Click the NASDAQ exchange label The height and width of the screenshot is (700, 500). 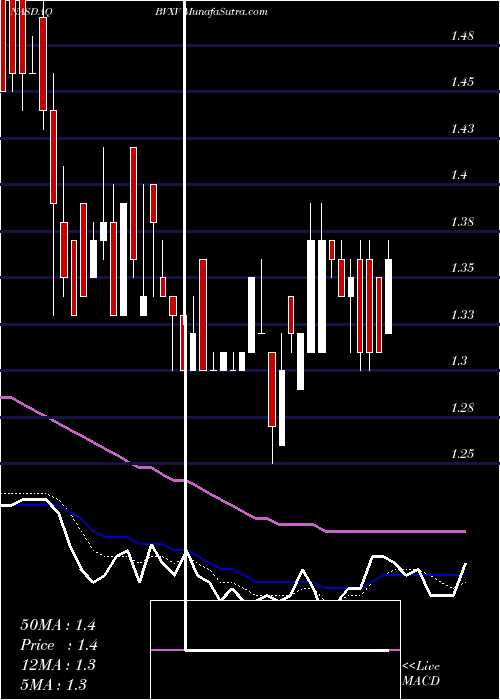[x=31, y=12]
